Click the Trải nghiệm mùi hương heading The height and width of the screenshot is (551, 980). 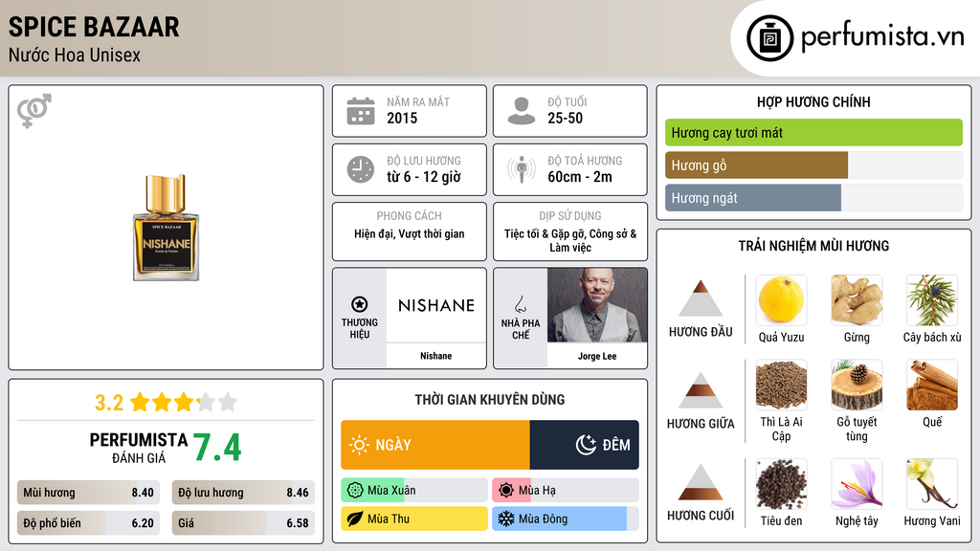click(x=813, y=246)
